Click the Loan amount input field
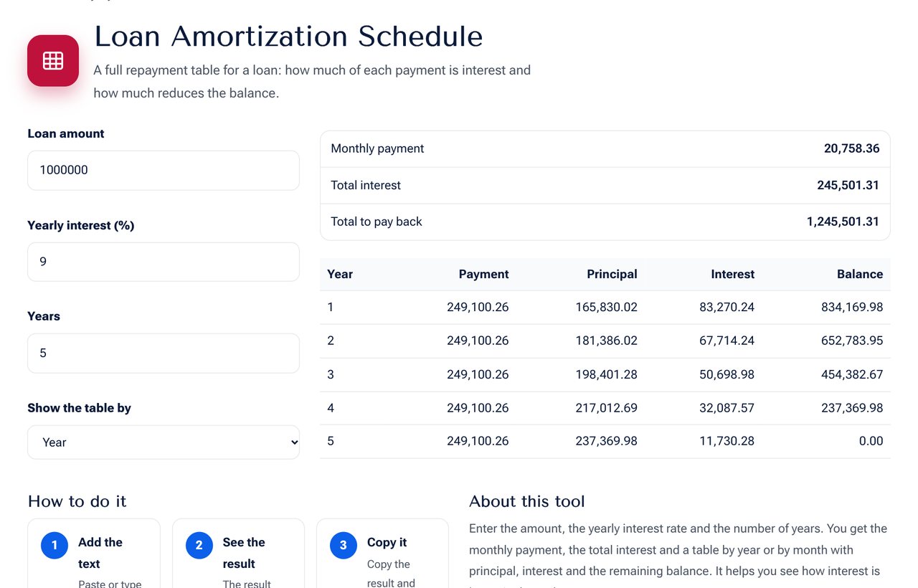 164,170
